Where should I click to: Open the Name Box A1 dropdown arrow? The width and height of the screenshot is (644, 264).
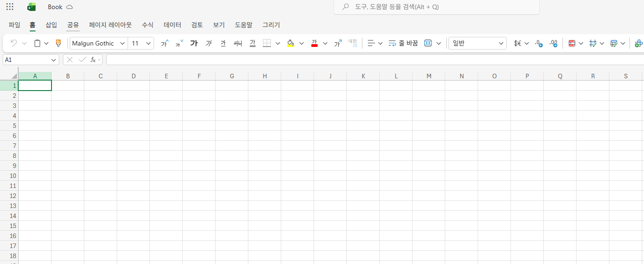[x=54, y=60]
